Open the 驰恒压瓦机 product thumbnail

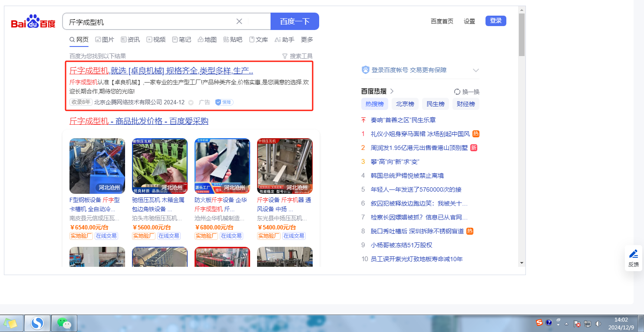[160, 166]
